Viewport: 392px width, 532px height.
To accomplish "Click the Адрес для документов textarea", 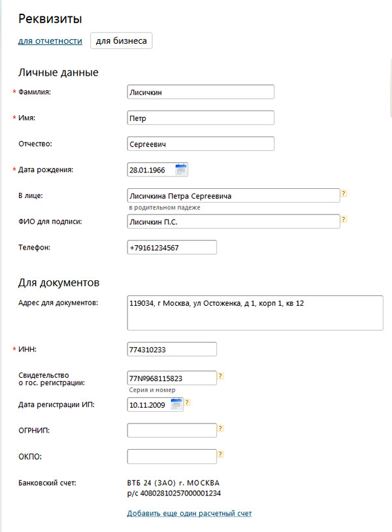I will (255, 313).
